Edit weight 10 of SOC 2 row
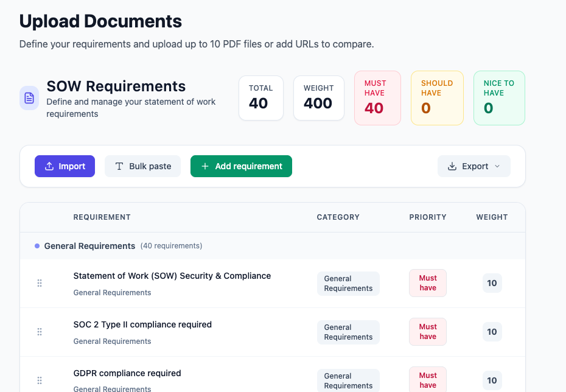566x392 pixels. (x=492, y=332)
